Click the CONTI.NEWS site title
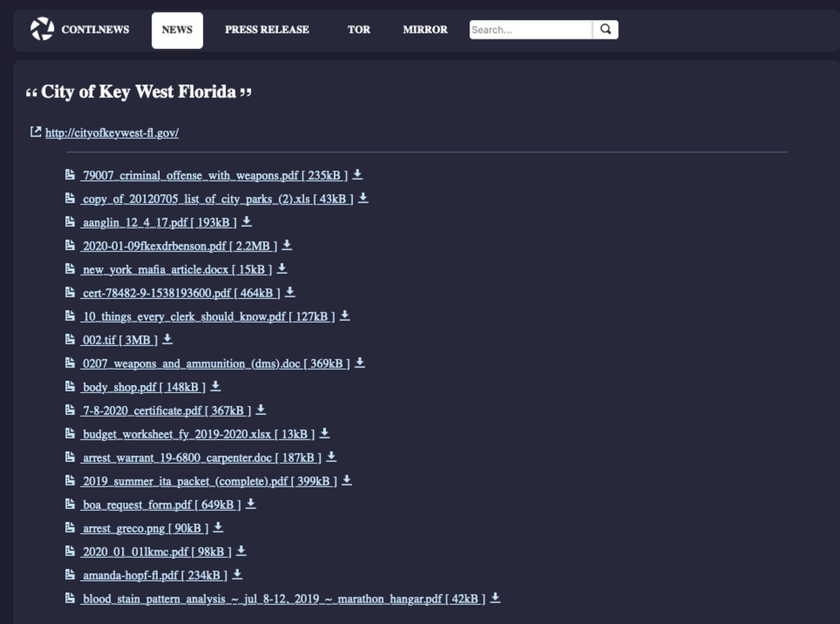 pyautogui.click(x=95, y=29)
